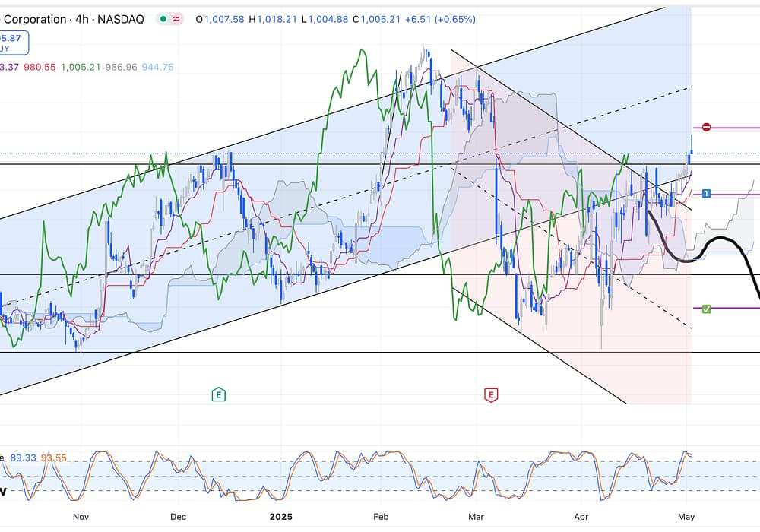Viewport: 760px width, 532px height.
Task: Click the 2025 label on time axis
Action: click(x=280, y=517)
